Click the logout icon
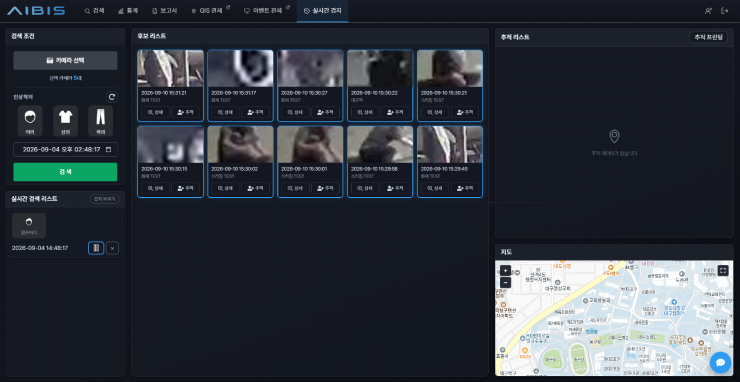This screenshot has width=740, height=382. (x=724, y=11)
